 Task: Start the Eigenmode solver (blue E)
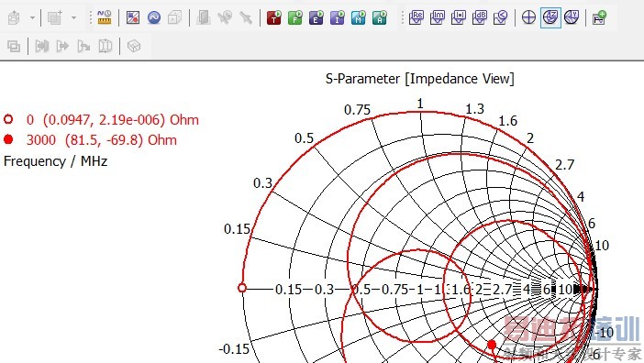(316, 17)
